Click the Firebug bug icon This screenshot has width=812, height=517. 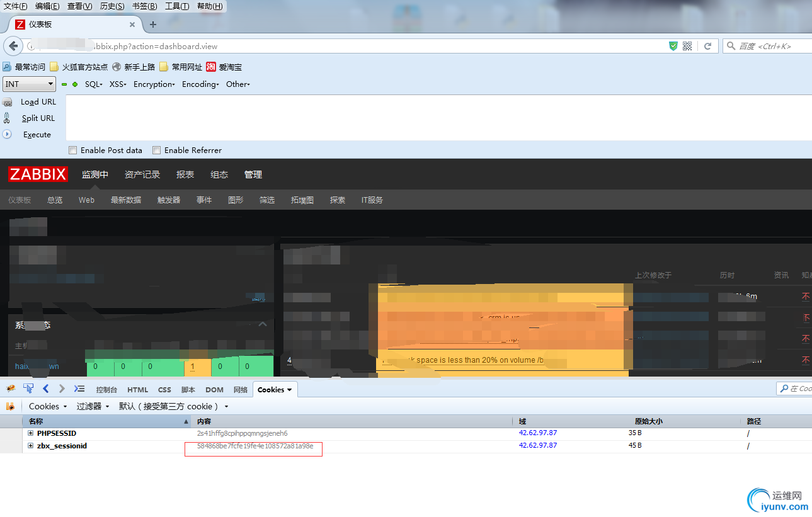point(11,389)
